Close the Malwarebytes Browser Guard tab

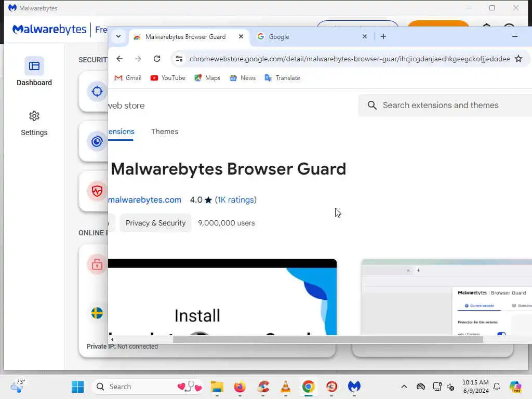pos(241,36)
